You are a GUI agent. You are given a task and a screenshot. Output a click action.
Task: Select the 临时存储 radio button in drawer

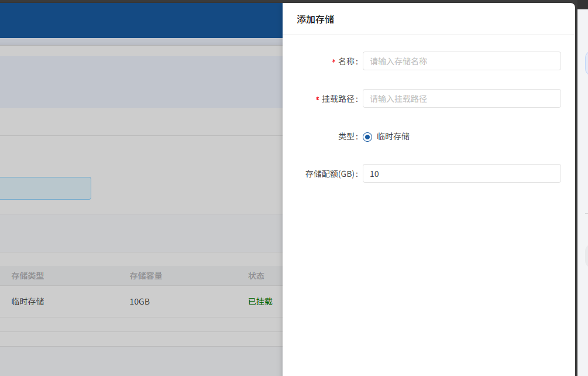pyautogui.click(x=367, y=136)
